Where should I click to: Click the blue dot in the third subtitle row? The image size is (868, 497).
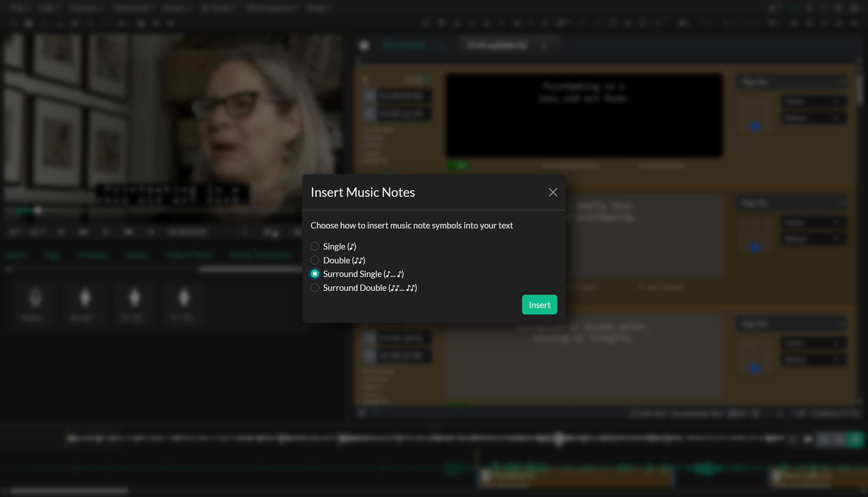(x=755, y=368)
